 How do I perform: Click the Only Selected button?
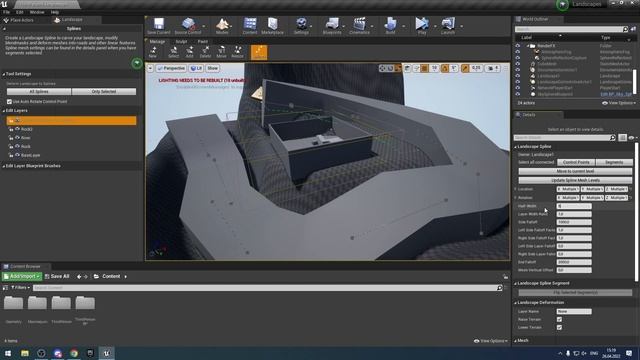pyautogui.click(x=104, y=92)
